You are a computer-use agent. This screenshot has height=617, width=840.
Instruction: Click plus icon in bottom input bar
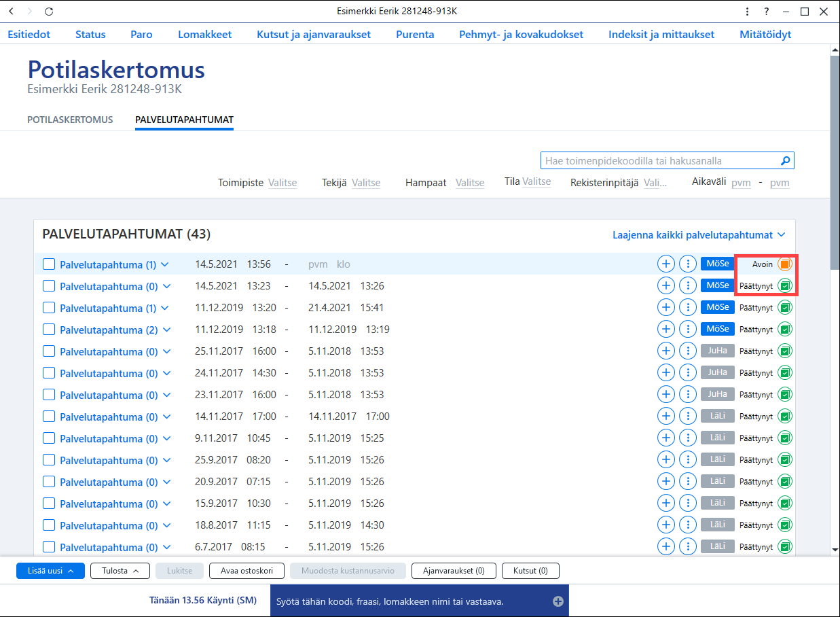(558, 601)
